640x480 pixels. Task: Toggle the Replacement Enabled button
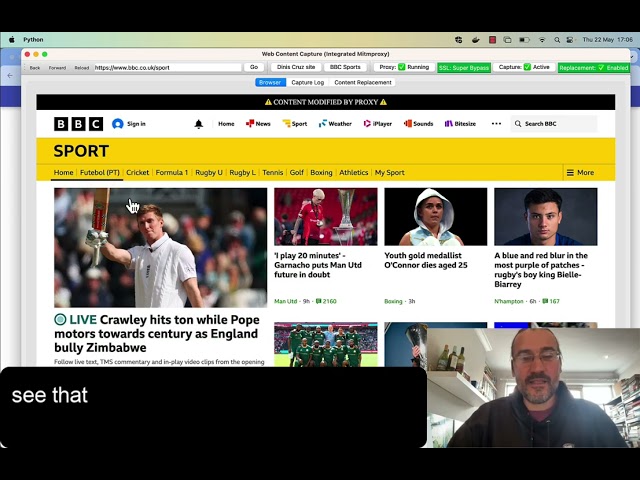pos(594,68)
